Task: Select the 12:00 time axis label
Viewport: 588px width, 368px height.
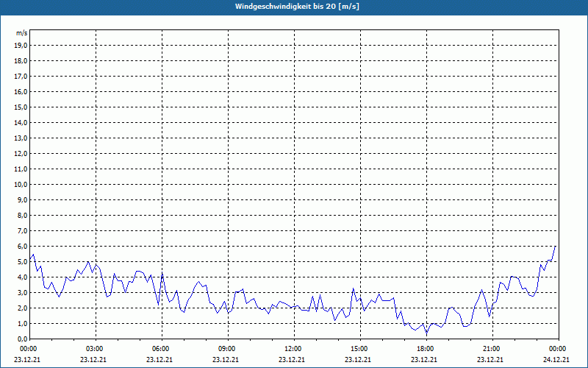Action: click(293, 349)
